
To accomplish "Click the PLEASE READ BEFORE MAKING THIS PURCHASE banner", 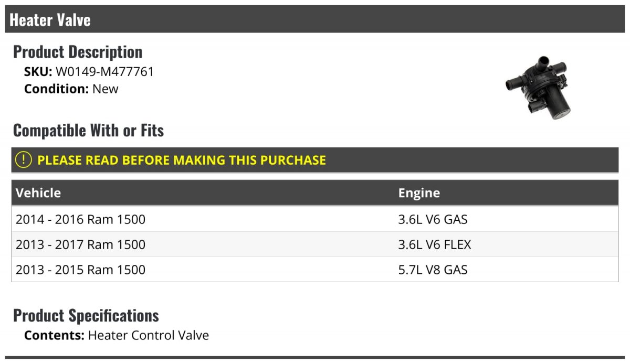I will coord(315,160).
